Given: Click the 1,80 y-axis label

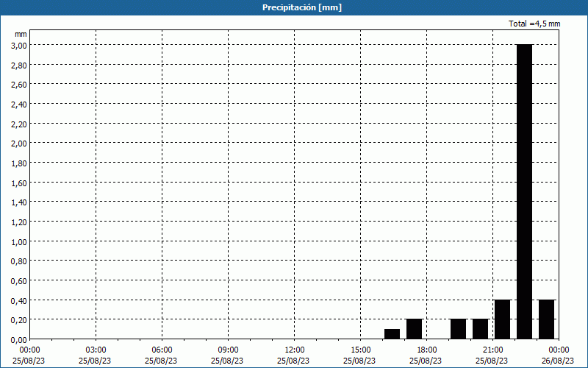Looking at the screenshot, I should click(x=19, y=163).
